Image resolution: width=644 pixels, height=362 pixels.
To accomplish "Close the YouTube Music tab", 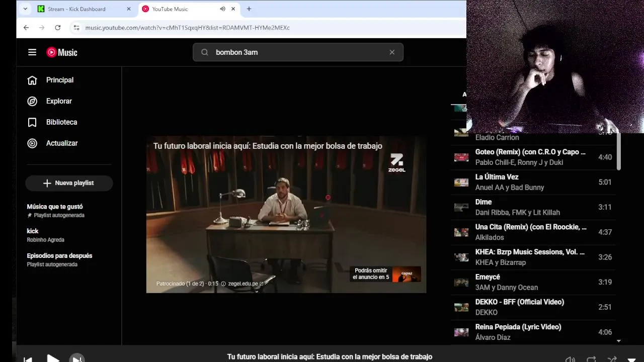I will pos(233,9).
